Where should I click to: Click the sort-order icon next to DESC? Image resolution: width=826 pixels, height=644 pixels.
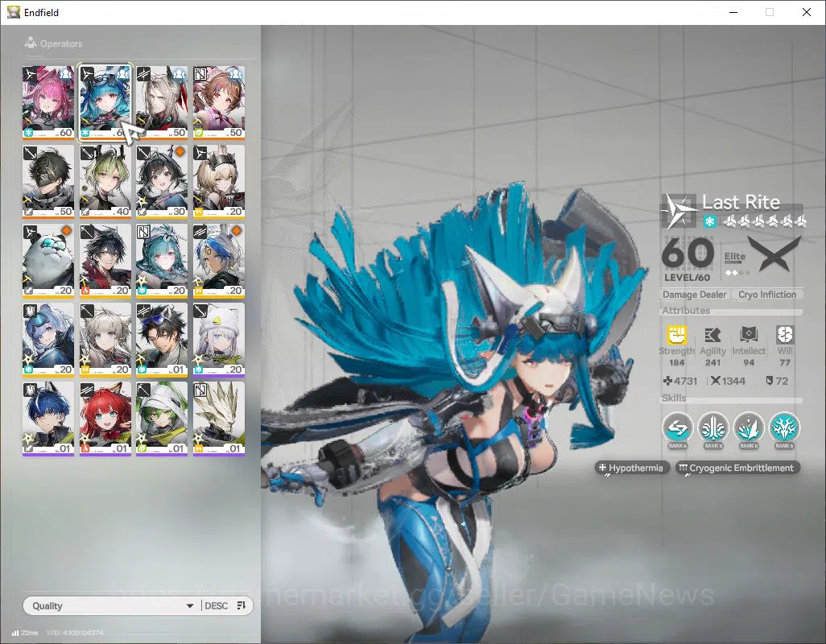(242, 605)
